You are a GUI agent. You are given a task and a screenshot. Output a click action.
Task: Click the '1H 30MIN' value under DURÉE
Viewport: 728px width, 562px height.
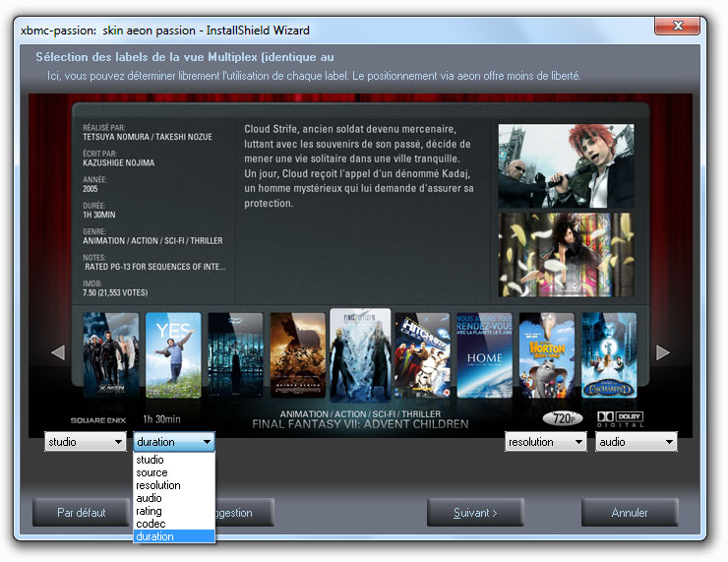(99, 215)
